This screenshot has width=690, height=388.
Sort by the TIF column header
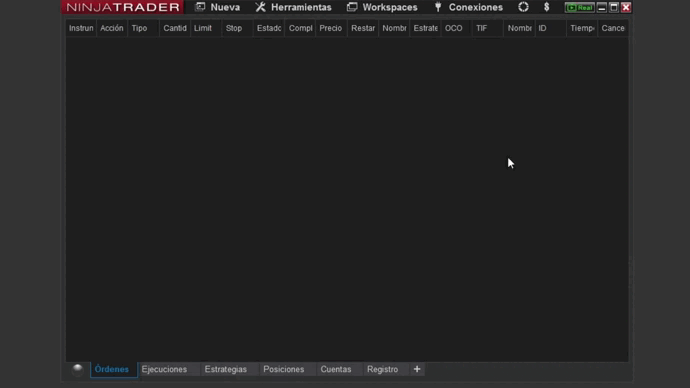pyautogui.click(x=488, y=28)
